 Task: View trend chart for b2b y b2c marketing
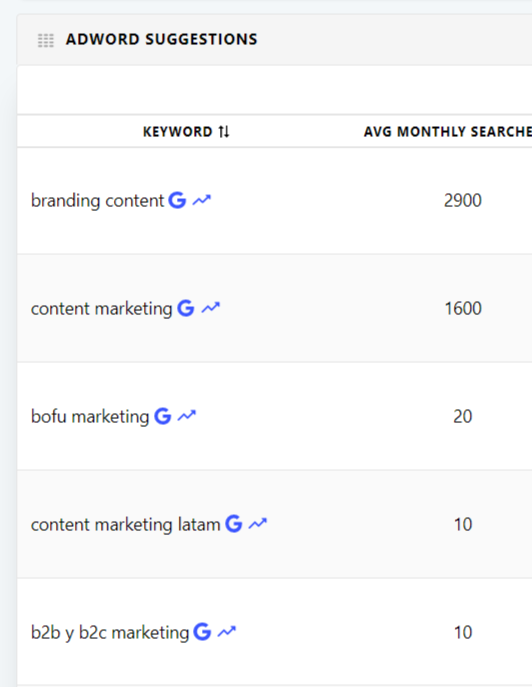coord(227,632)
